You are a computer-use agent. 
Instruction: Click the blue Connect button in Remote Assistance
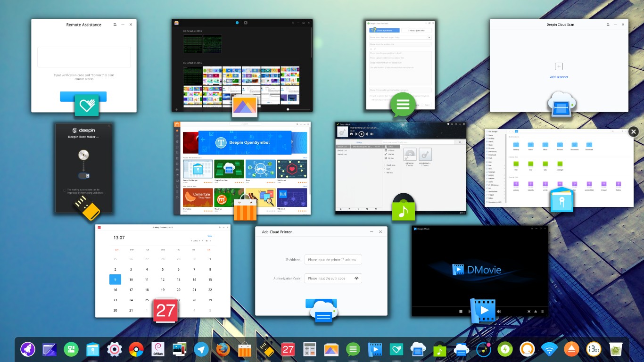(x=83, y=96)
